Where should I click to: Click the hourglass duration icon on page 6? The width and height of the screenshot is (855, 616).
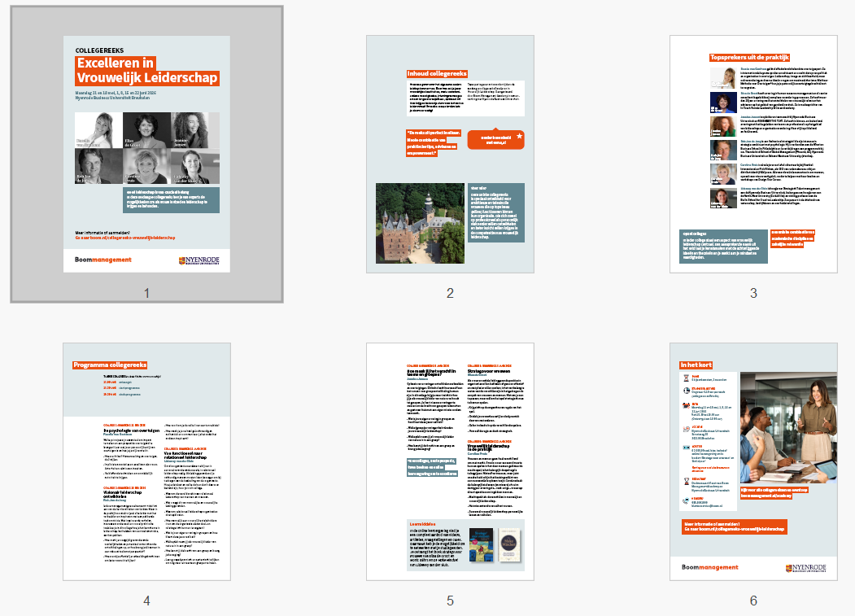(685, 377)
